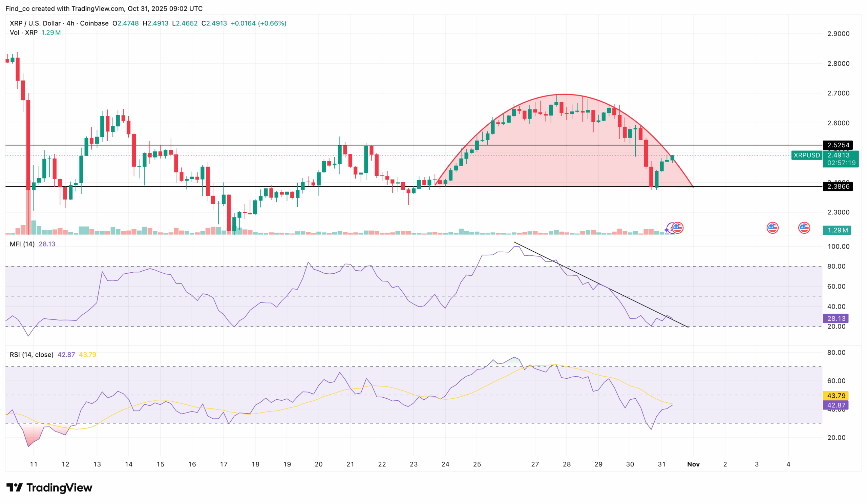Image resolution: width=867 pixels, height=504 pixels.
Task: Click the 2.5254 resistance price label
Action: click(839, 145)
